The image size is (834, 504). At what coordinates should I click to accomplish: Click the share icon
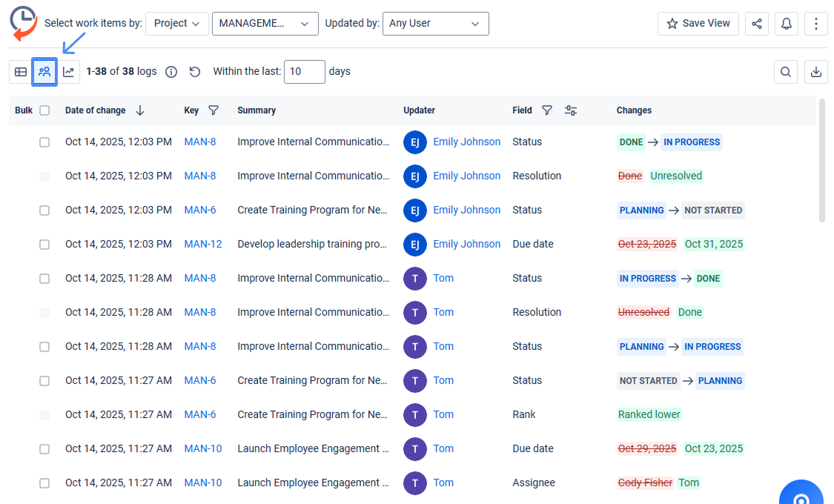(x=757, y=24)
